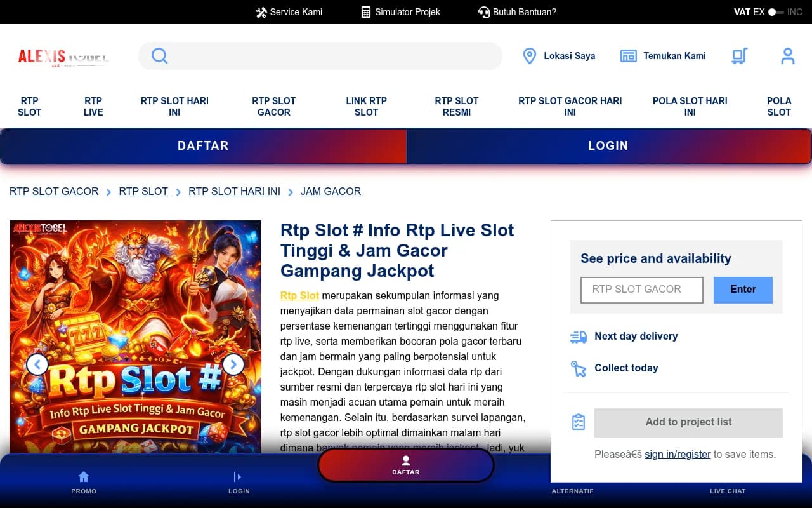Open the RTP SLOT HARI INI menu item

174,107
